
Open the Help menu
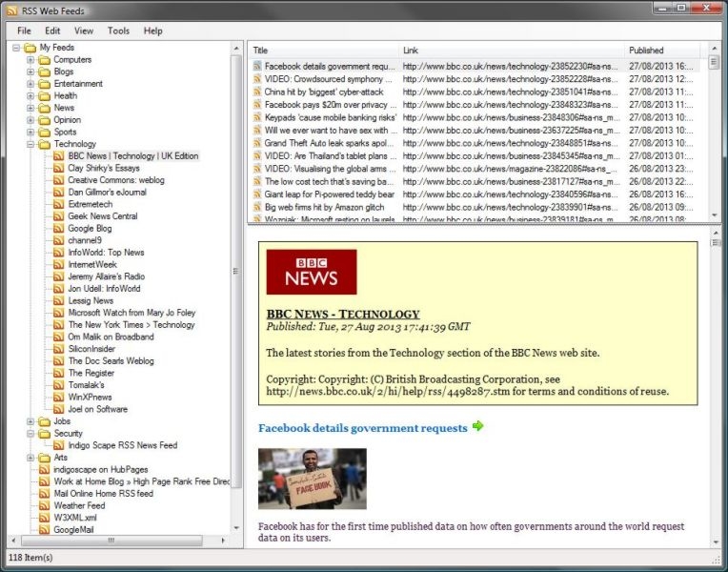[x=152, y=31]
